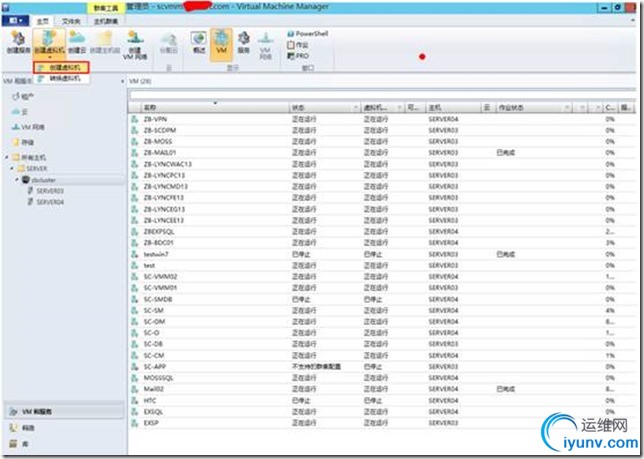644x459 pixels.
Task: Sort by the 主机 column header
Action: click(454, 108)
